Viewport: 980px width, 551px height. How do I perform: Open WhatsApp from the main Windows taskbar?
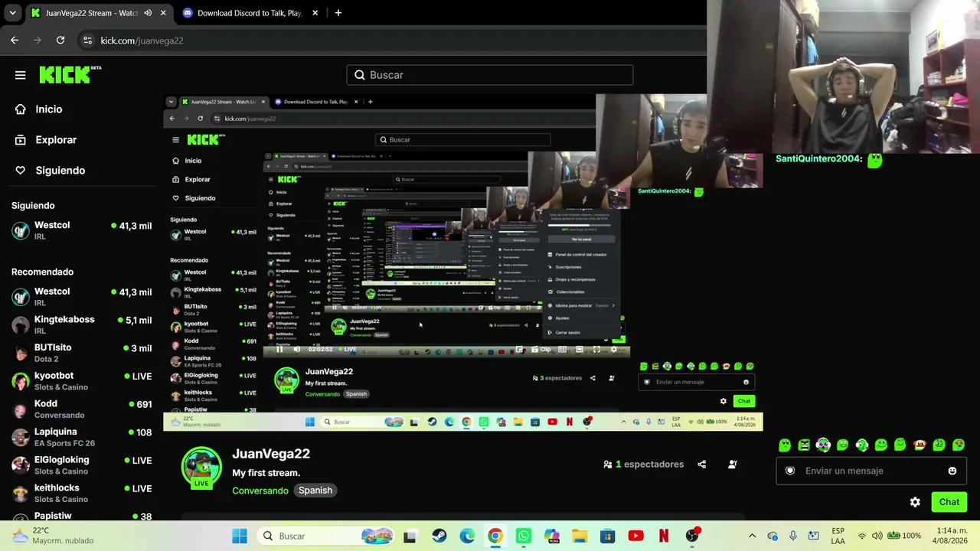pyautogui.click(x=524, y=536)
